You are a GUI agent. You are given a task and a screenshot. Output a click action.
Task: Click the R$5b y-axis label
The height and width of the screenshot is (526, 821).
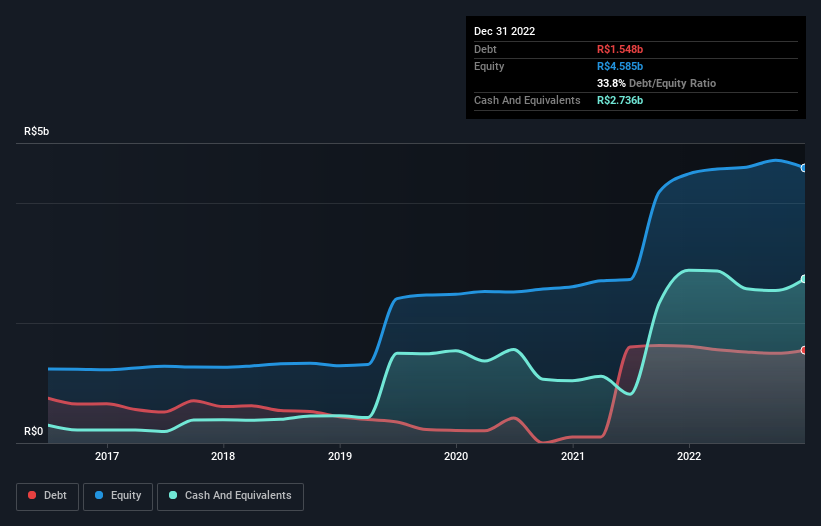click(37, 131)
